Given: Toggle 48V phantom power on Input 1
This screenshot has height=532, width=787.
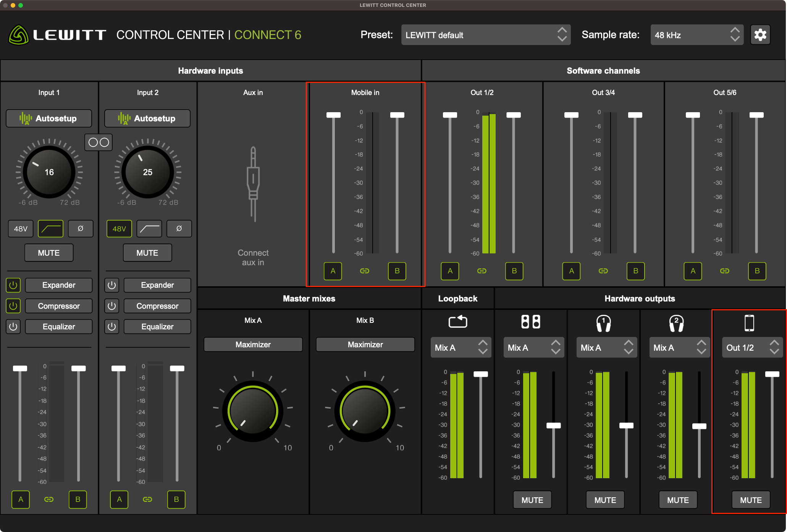Looking at the screenshot, I should click(21, 229).
